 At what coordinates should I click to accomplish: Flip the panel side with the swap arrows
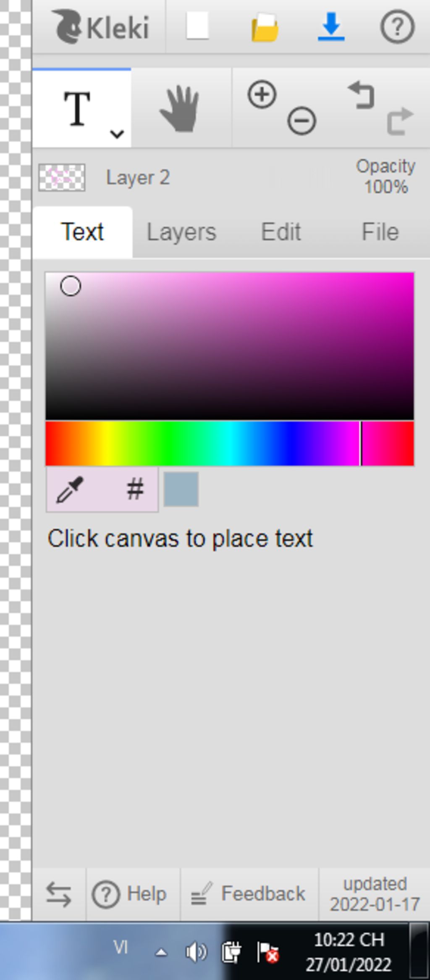[x=58, y=894]
